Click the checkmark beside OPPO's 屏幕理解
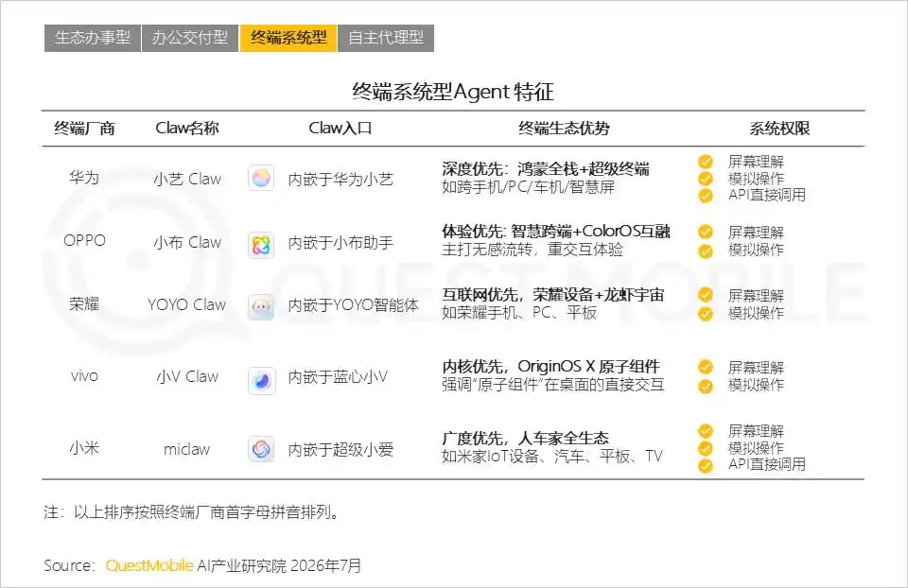 click(x=706, y=232)
